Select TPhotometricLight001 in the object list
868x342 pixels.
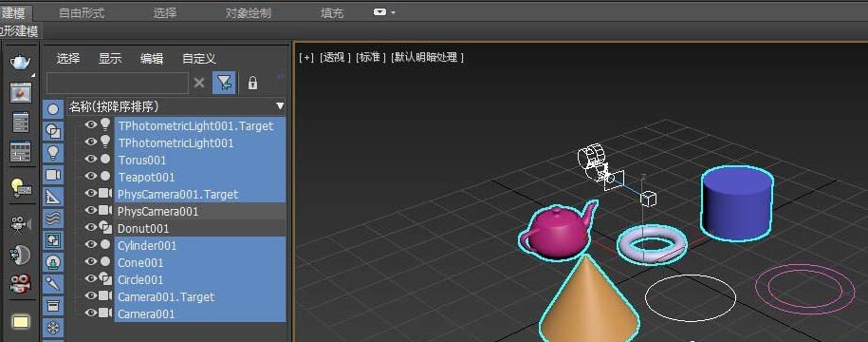[x=176, y=143]
